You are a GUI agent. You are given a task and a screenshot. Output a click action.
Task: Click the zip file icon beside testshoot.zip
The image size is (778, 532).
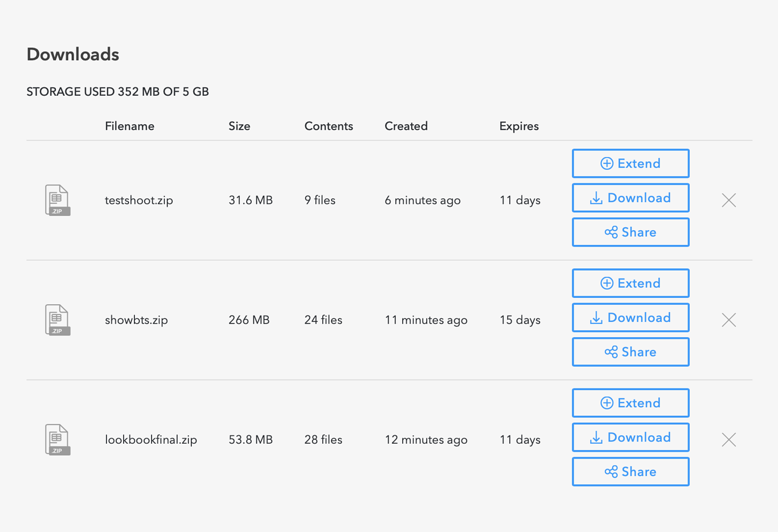pos(57,200)
